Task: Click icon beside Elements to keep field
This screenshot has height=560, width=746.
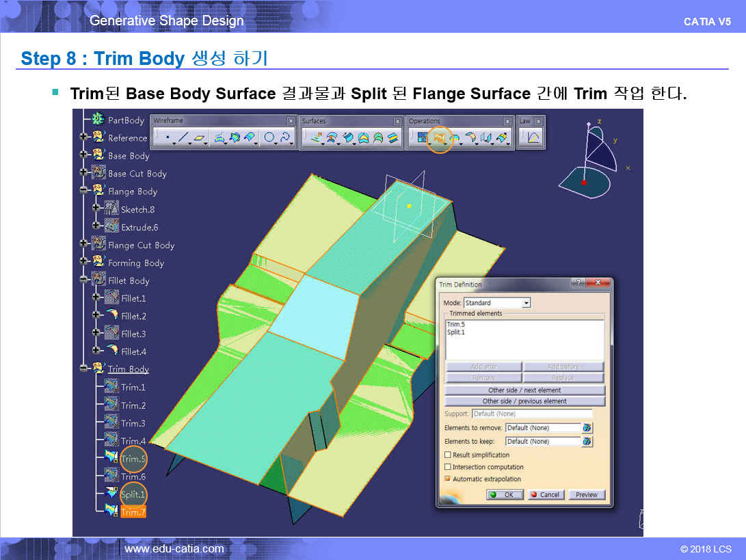Action: coord(587,442)
